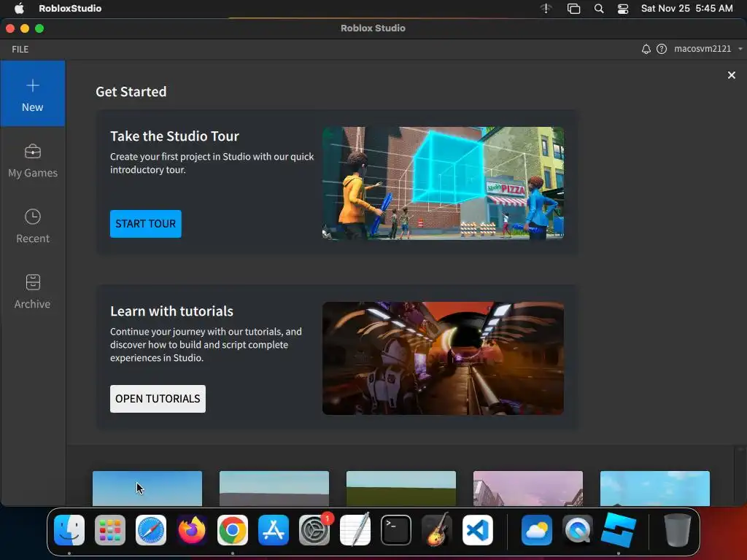Open Terminal from the Dock
Image resolution: width=747 pixels, height=560 pixels.
coord(396,530)
